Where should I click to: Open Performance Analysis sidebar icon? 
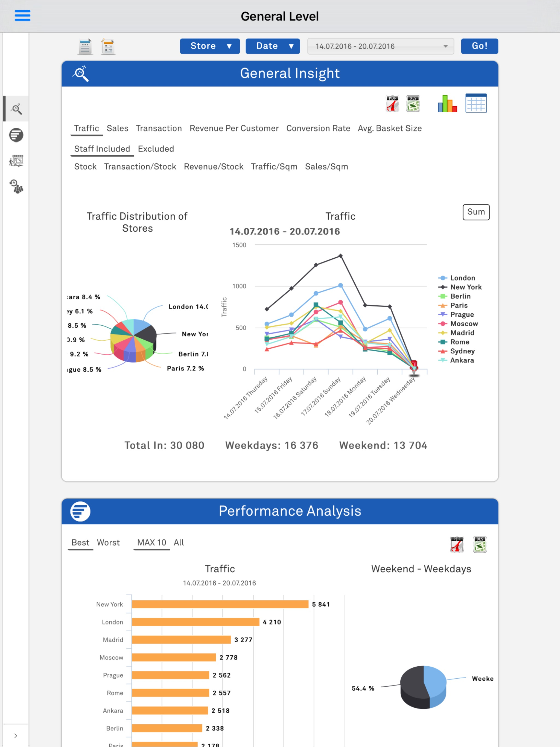coord(16,135)
